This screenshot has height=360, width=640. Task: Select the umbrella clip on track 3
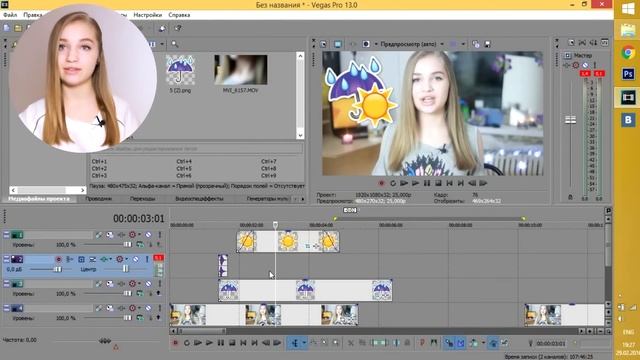305,290
